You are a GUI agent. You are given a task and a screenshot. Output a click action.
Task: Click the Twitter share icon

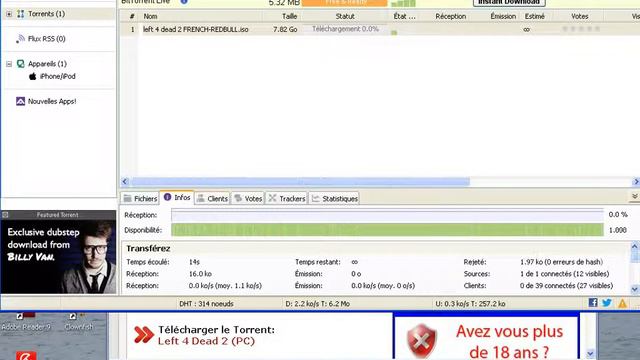tap(607, 303)
